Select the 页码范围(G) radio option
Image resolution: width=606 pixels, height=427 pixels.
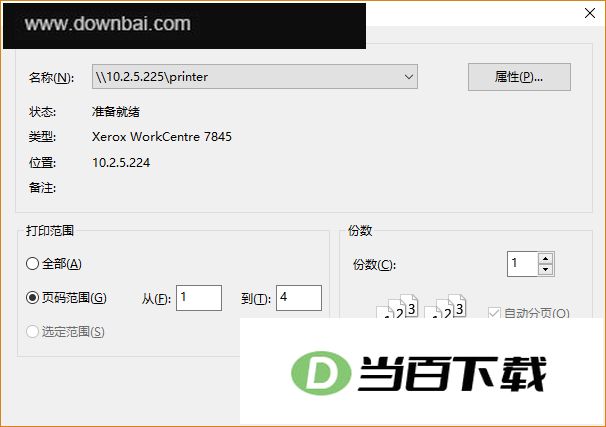32,298
